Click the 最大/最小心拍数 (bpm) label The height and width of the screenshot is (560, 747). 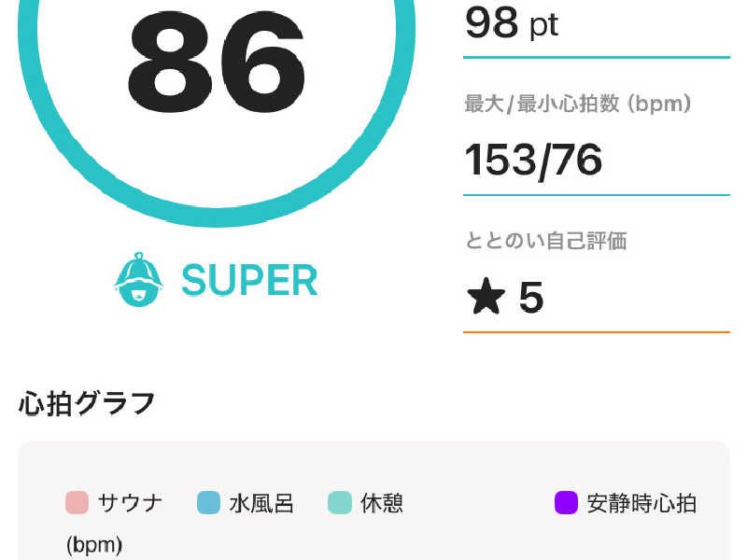coord(578,104)
